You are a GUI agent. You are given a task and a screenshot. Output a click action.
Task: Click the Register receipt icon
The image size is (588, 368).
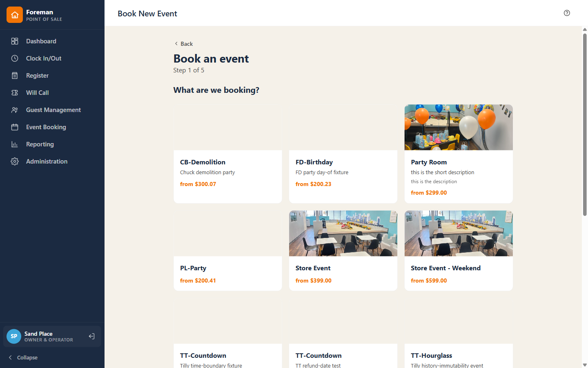tap(15, 76)
